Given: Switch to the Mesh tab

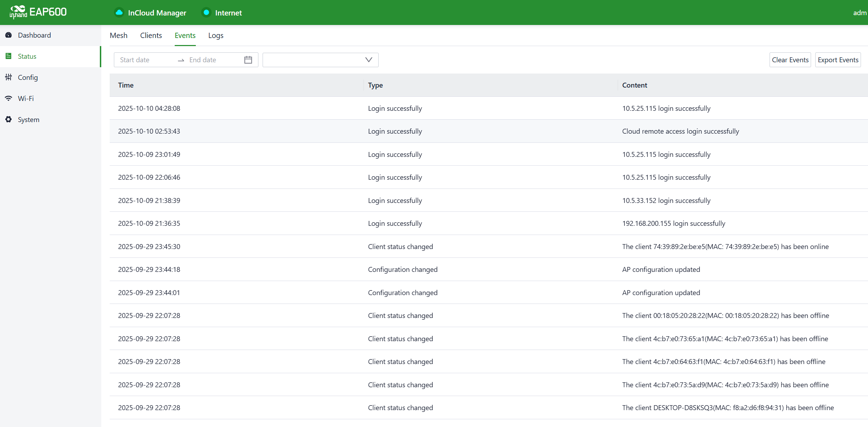Looking at the screenshot, I should pos(118,36).
